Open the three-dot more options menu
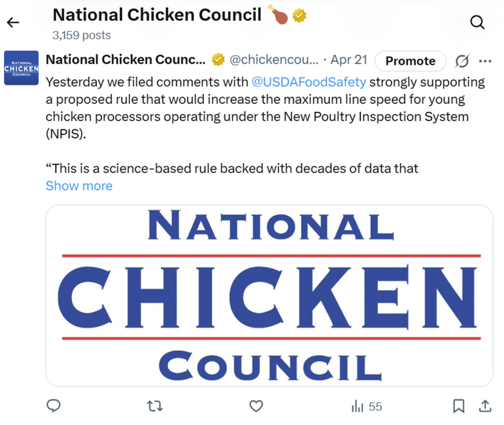 point(486,61)
